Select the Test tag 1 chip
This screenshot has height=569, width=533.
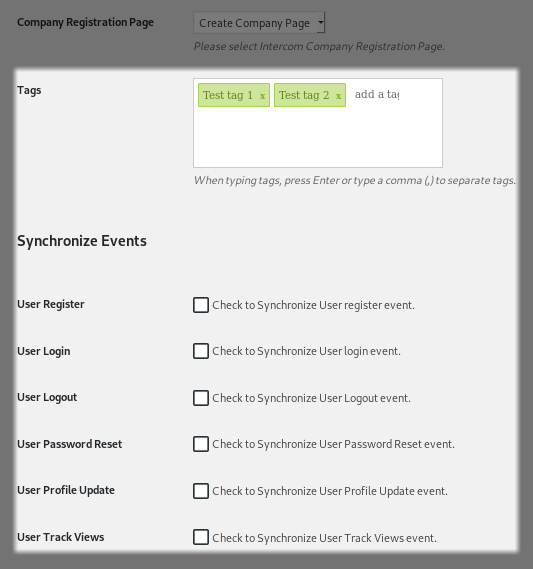[228, 95]
